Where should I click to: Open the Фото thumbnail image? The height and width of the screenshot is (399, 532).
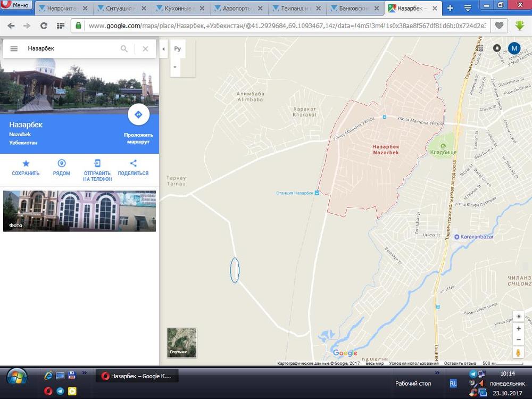(x=79, y=211)
